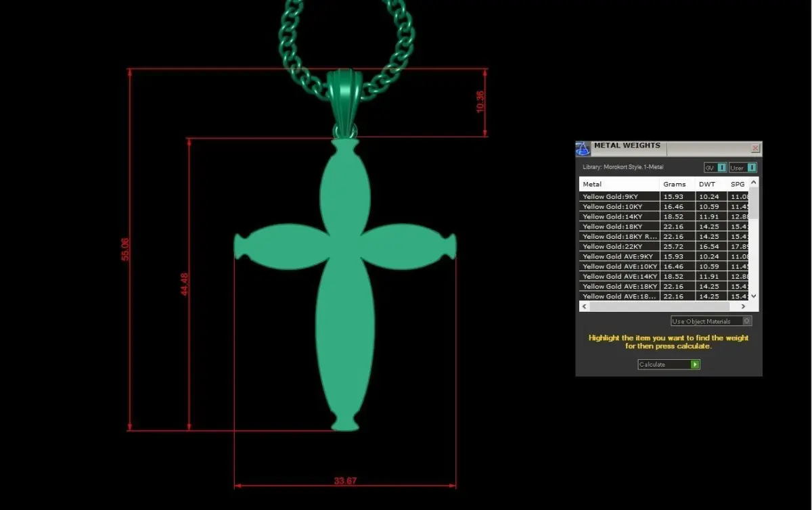
Task: Close the Metal Weights panel
Action: pos(755,148)
